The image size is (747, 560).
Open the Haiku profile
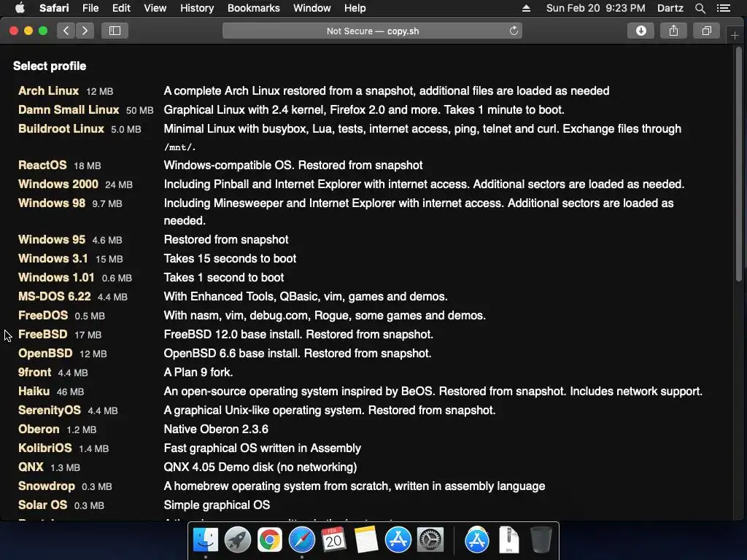pyautogui.click(x=34, y=392)
